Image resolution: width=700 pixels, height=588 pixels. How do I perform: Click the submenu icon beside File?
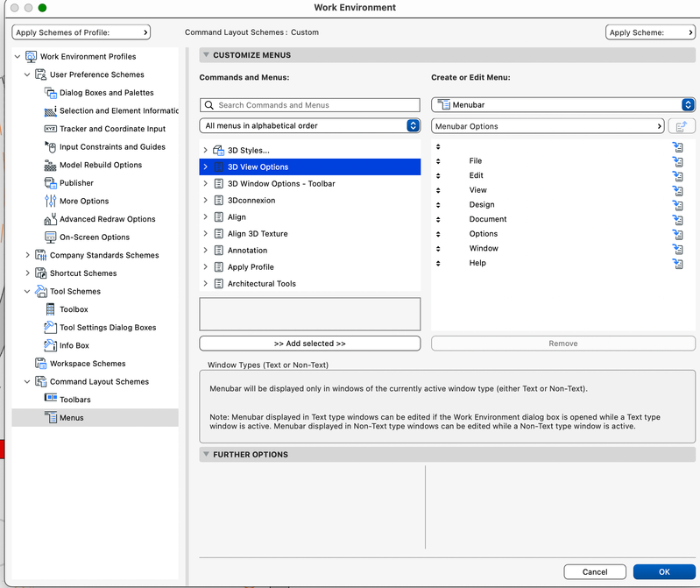(x=677, y=161)
